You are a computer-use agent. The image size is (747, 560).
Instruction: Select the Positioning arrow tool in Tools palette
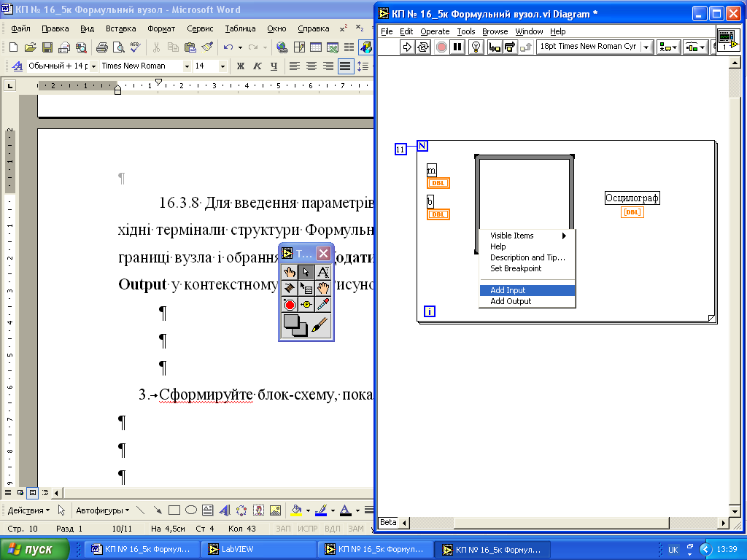306,272
